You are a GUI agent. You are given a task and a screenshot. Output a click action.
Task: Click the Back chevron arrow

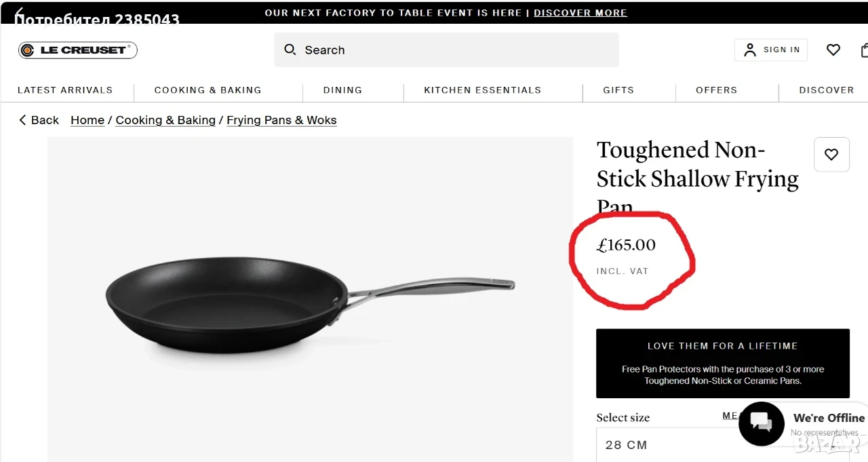tap(23, 120)
